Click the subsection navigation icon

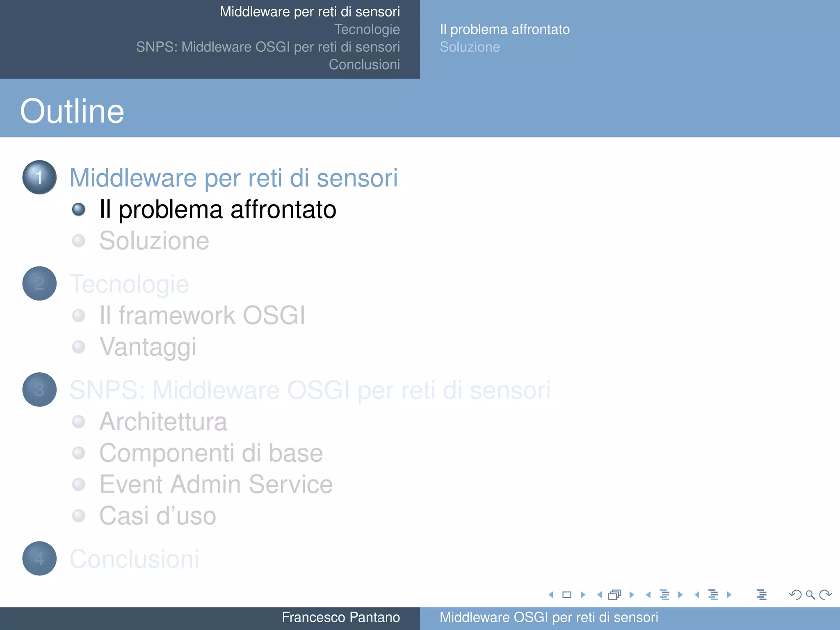pyautogui.click(x=664, y=595)
